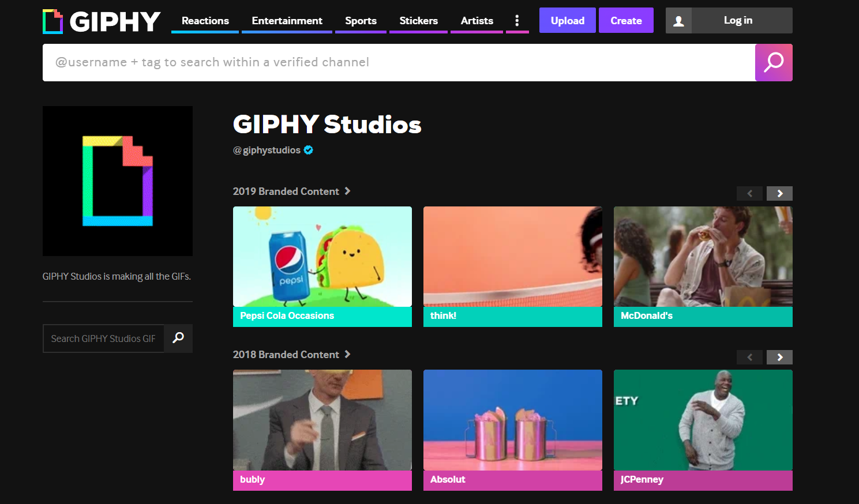Open the Reactions category
859x504 pixels.
[x=205, y=21]
